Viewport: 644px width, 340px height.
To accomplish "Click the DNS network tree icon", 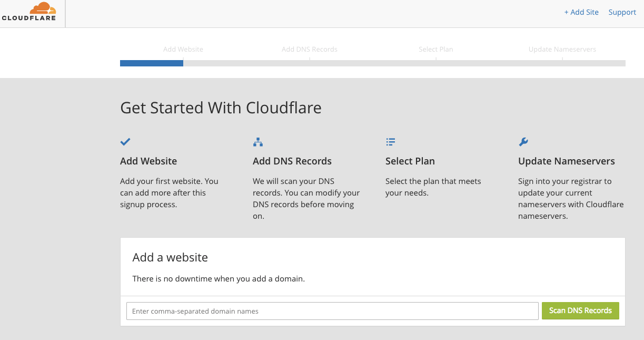I will tap(258, 142).
